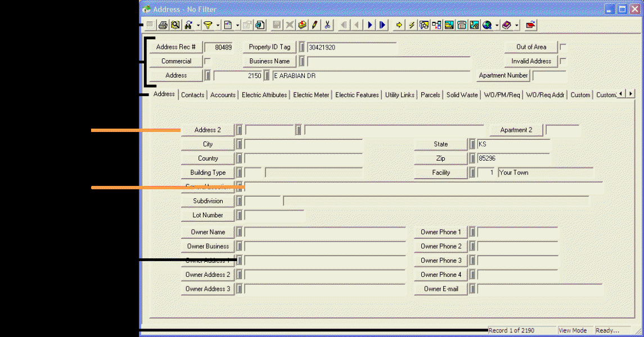Screen dimensions: 644x337
Task: Toggle the Invalid Address checkbox
Action: tap(563, 61)
